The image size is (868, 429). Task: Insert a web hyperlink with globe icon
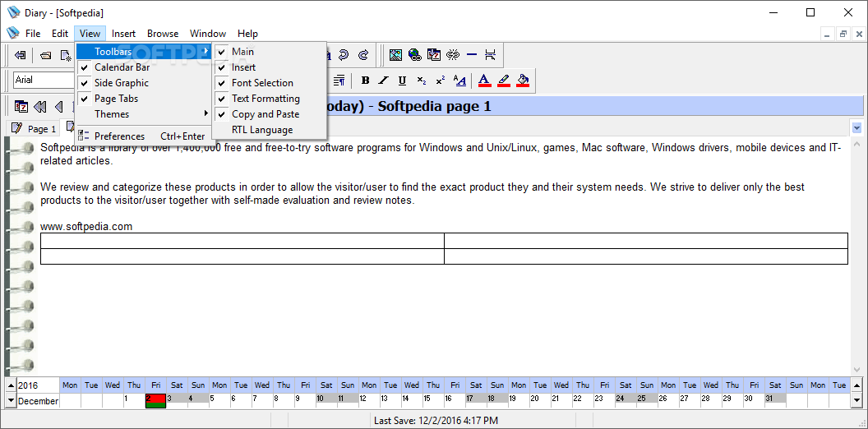click(x=414, y=55)
